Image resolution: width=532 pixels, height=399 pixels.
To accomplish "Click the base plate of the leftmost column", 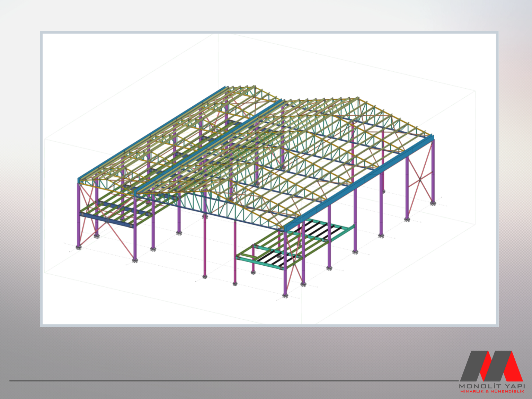I will pos(78,247).
